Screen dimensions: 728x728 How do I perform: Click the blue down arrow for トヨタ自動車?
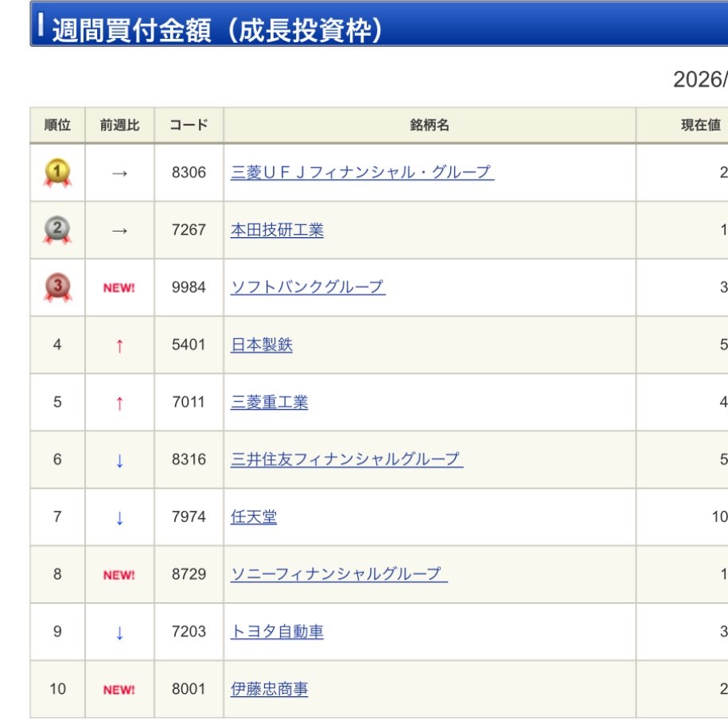(119, 633)
